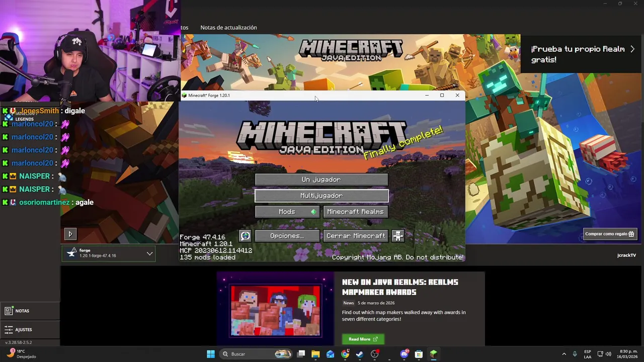
Task: Click the Minecraft Forge window title icon
Action: (184, 96)
